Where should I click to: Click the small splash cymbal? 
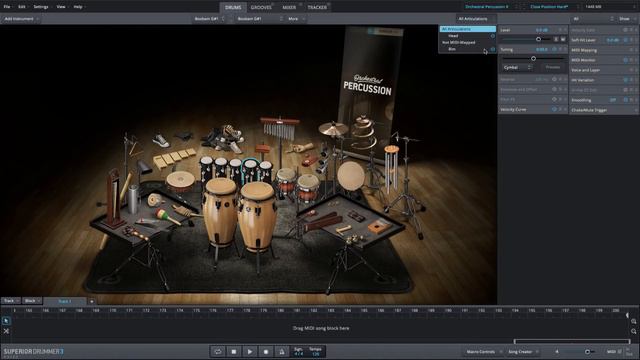(x=333, y=129)
